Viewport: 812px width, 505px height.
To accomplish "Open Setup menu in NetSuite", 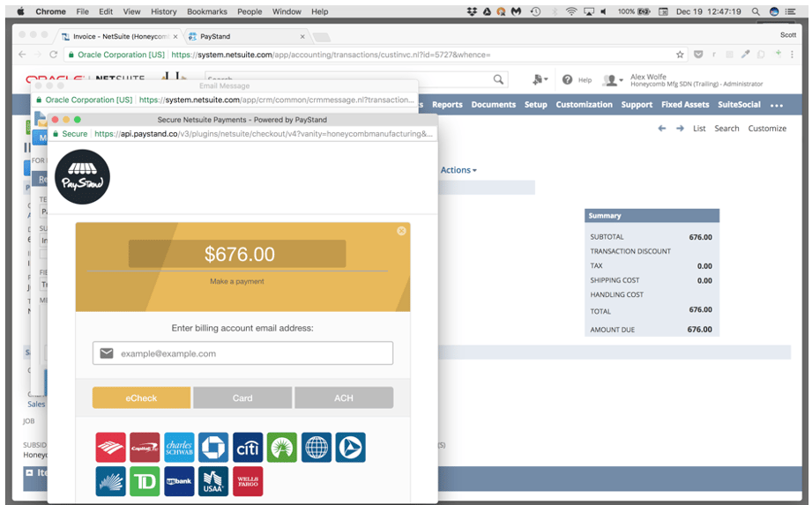I will pos(535,105).
